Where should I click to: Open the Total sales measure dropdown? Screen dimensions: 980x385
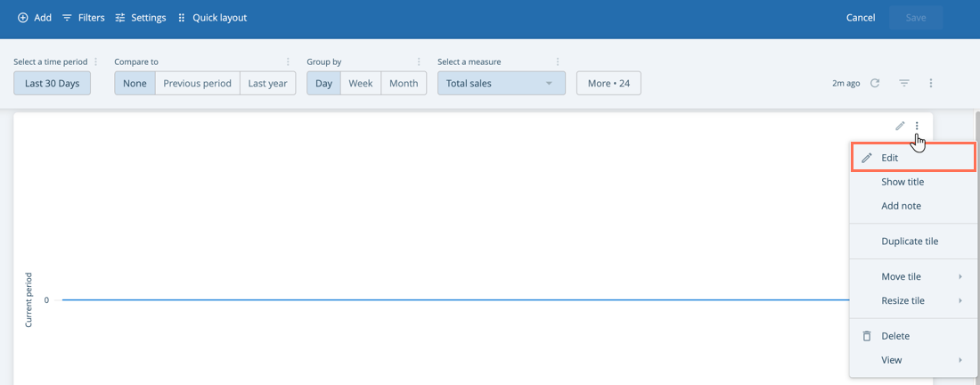(x=502, y=83)
